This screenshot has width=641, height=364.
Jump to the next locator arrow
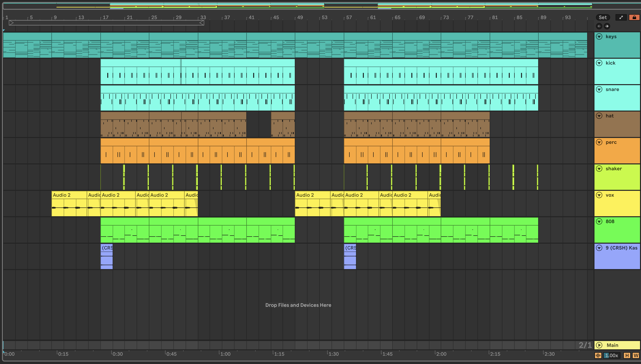click(x=607, y=26)
